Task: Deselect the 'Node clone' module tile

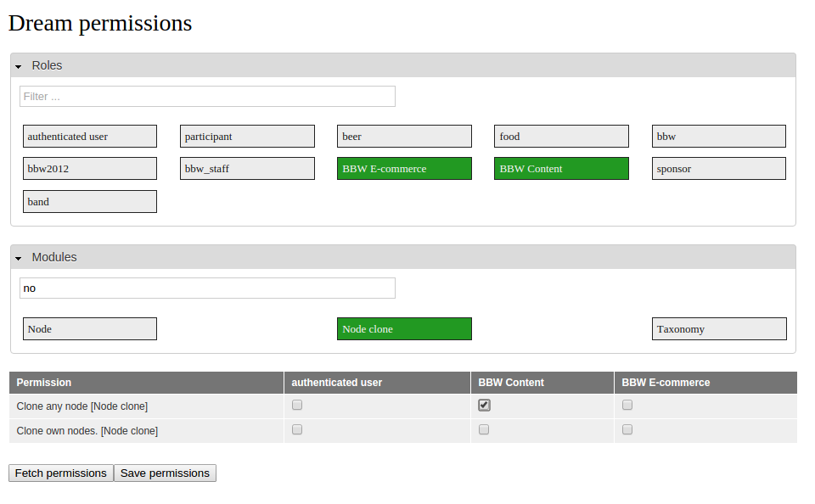Action: (x=404, y=329)
